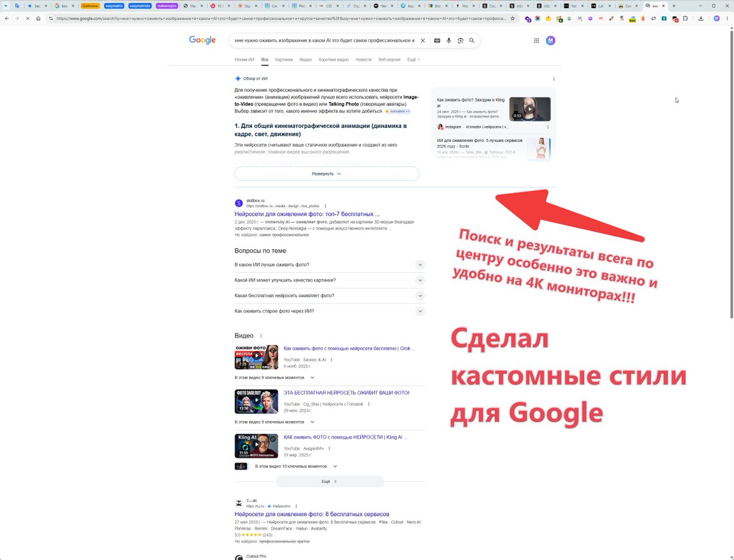Click the AnimateAI +1 source chip
Screen dimensions: 734x560
click(x=398, y=111)
